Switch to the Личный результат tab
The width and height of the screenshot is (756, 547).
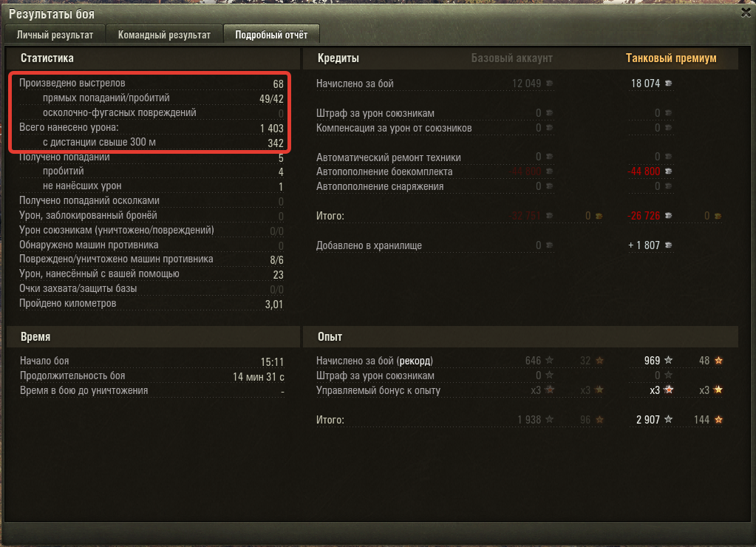point(55,35)
